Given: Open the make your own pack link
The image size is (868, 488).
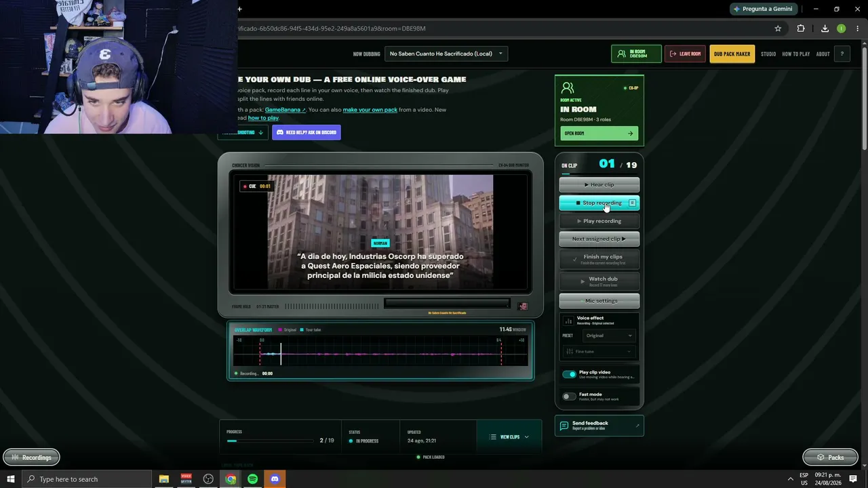Looking at the screenshot, I should click(x=370, y=110).
